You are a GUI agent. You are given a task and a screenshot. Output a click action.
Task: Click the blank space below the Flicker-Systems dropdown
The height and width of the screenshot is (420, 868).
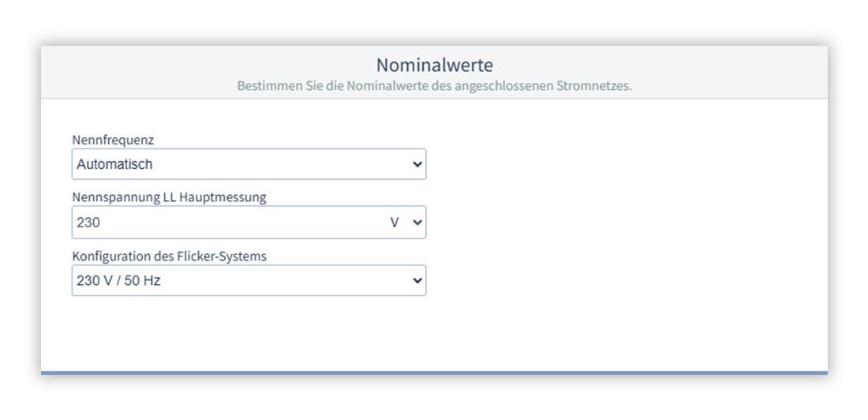249,332
